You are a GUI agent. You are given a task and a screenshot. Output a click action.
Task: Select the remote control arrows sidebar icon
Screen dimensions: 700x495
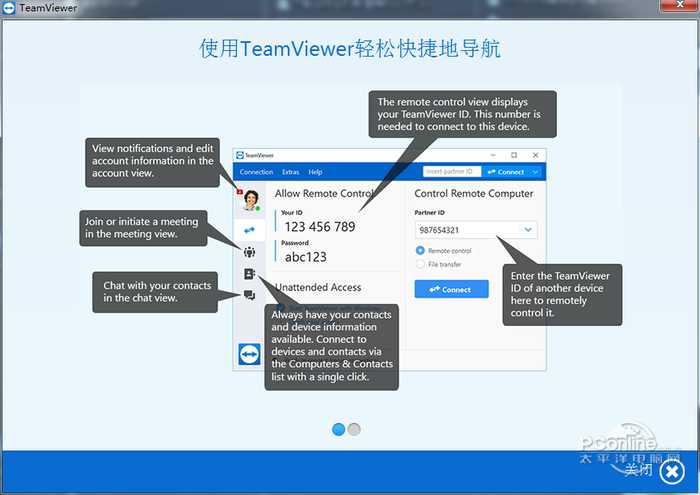pyautogui.click(x=250, y=230)
